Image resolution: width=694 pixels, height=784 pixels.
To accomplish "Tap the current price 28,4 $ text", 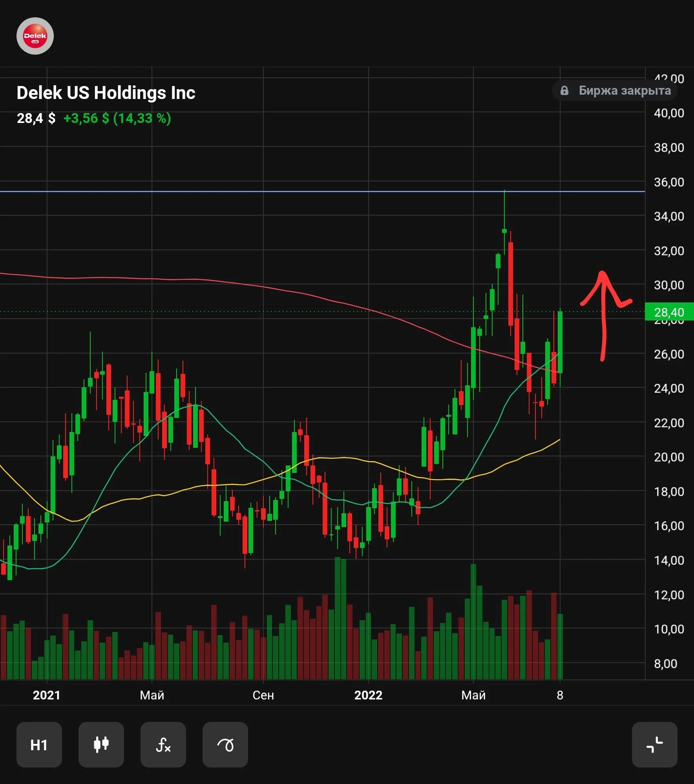I will pyautogui.click(x=36, y=118).
